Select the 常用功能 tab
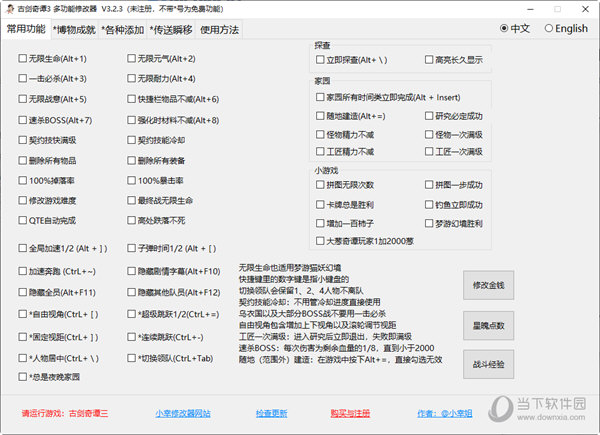This screenshot has width=600, height=435. click(x=26, y=29)
